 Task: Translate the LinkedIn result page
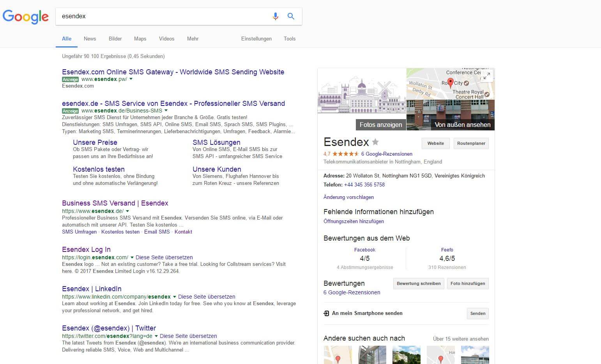click(x=207, y=297)
